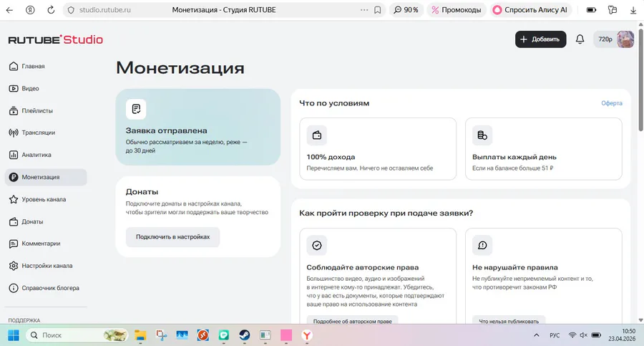Open the address bar three-dots menu
Screen dimensions: 644x346
point(364,10)
